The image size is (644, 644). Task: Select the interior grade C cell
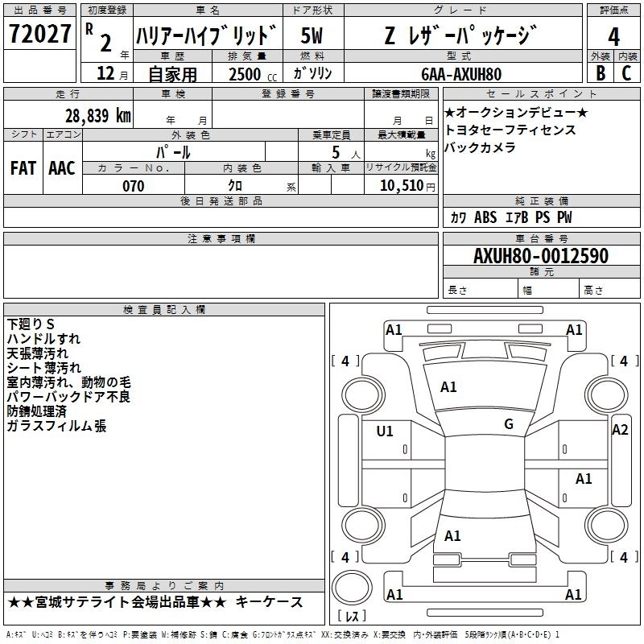click(x=626, y=72)
